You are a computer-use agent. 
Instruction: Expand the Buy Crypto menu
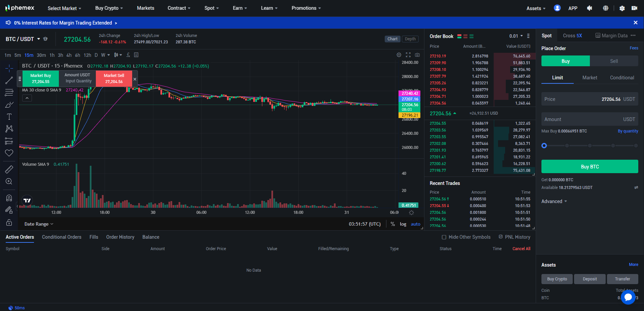109,8
